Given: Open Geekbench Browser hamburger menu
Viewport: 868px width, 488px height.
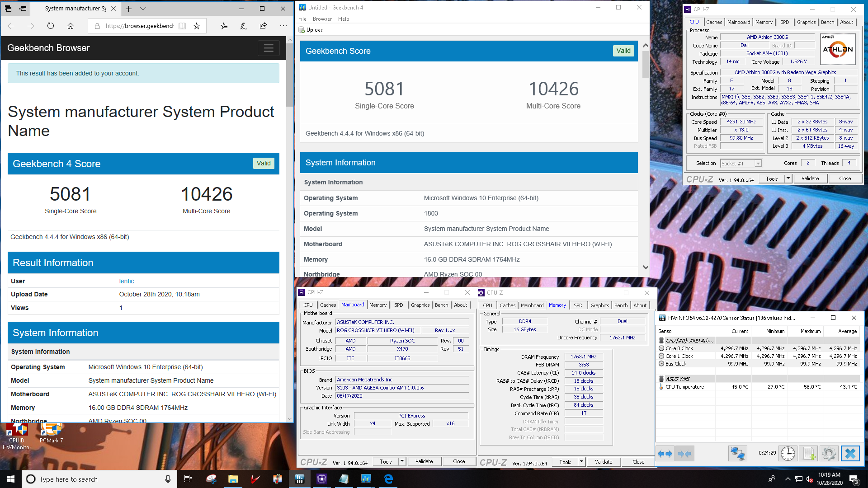Looking at the screenshot, I should pos(269,48).
